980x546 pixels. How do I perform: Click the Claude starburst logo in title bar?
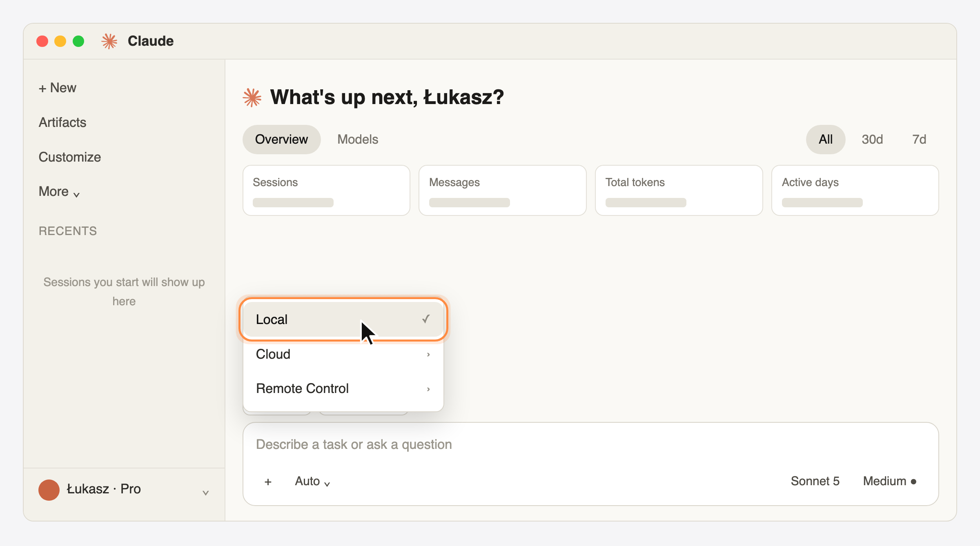pos(109,41)
